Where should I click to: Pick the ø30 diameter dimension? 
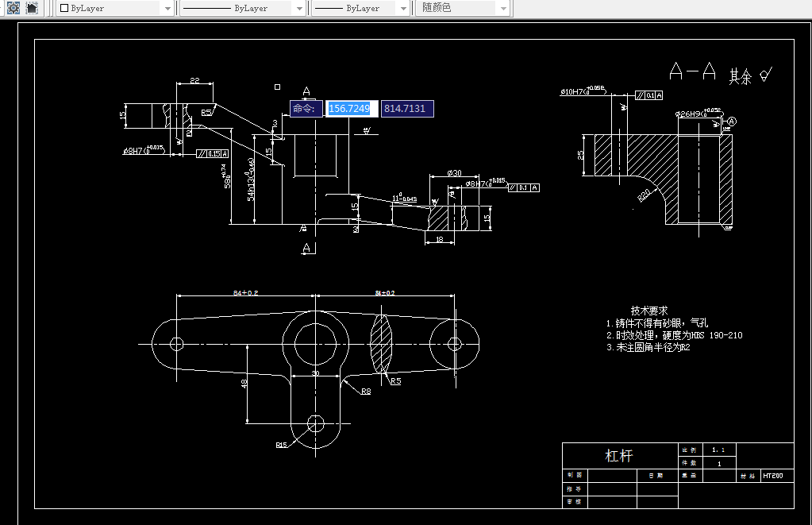[454, 172]
